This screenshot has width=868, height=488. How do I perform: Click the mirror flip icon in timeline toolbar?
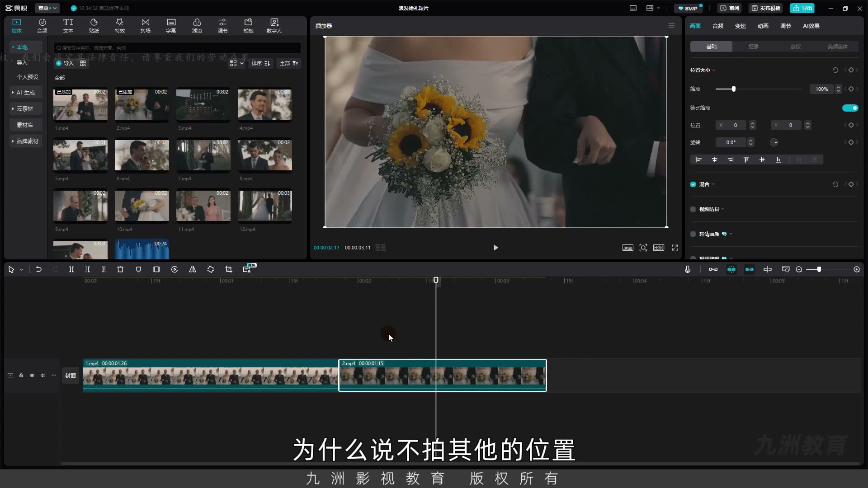click(x=193, y=269)
